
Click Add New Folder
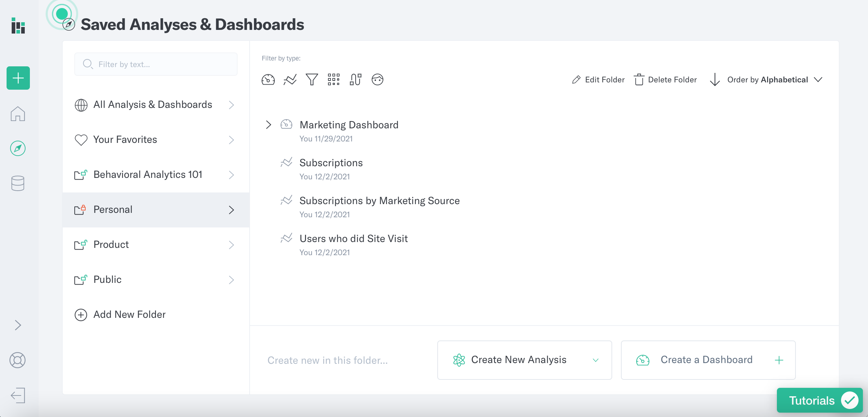(120, 315)
